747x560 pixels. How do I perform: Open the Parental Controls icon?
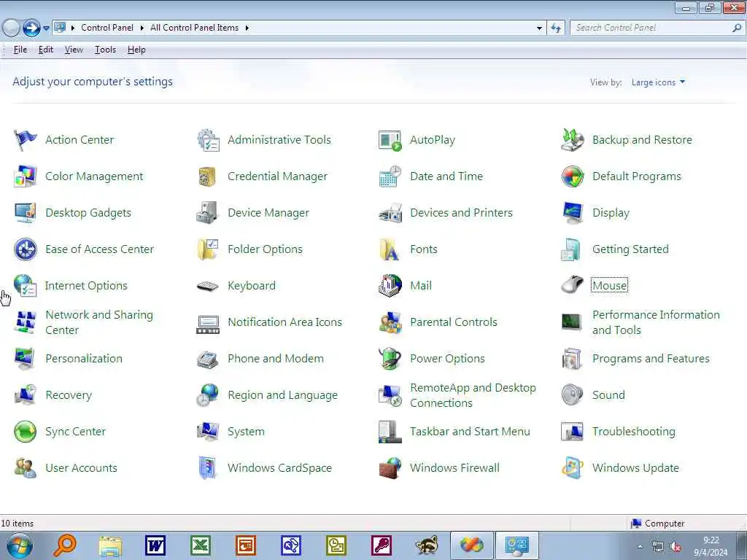pos(390,322)
